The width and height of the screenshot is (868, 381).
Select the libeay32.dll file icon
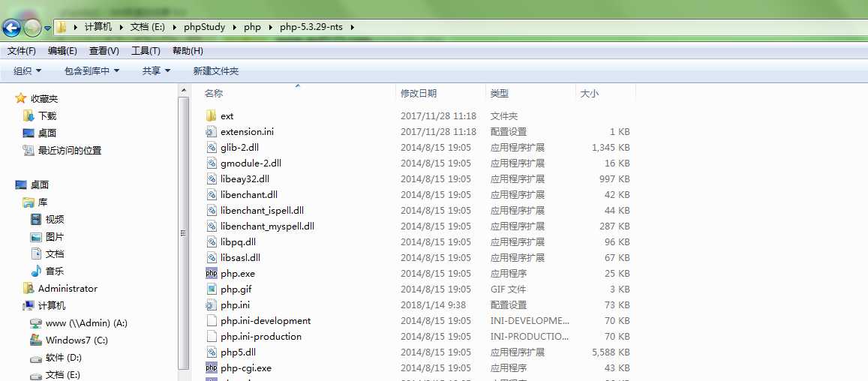coord(211,178)
